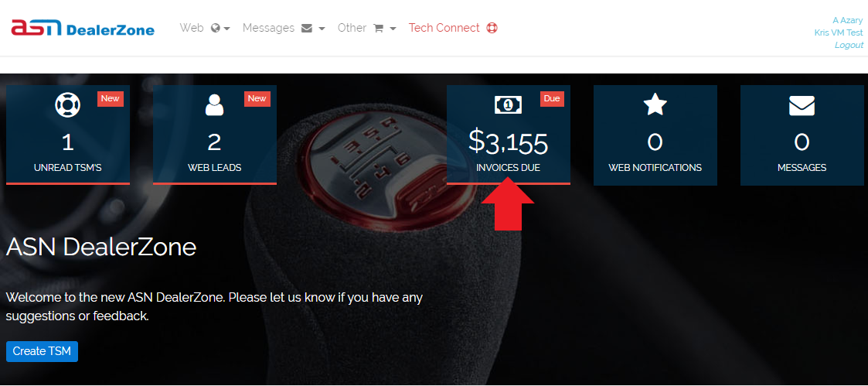This screenshot has height=386, width=868.
Task: Expand the Web dropdown caret
Action: (x=227, y=29)
